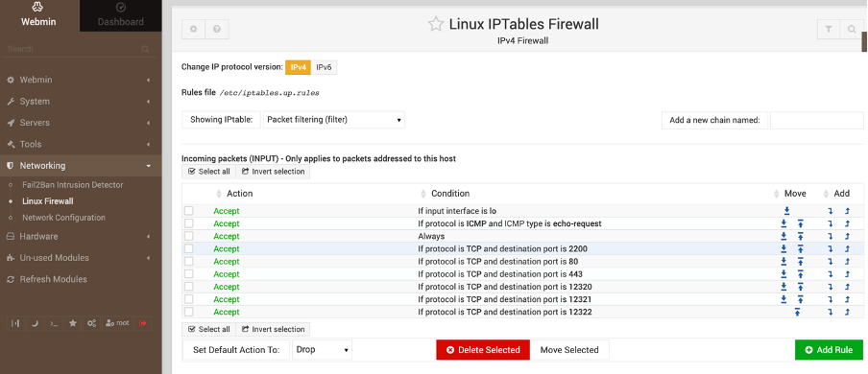Open module configuration gear icon
Image resolution: width=868 pixels, height=374 pixels.
pos(193,30)
